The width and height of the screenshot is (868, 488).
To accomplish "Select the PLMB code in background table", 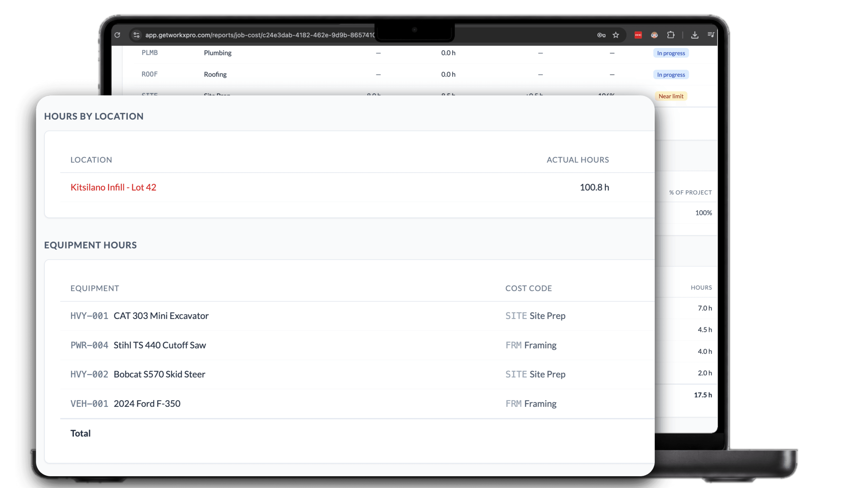I will click(150, 53).
